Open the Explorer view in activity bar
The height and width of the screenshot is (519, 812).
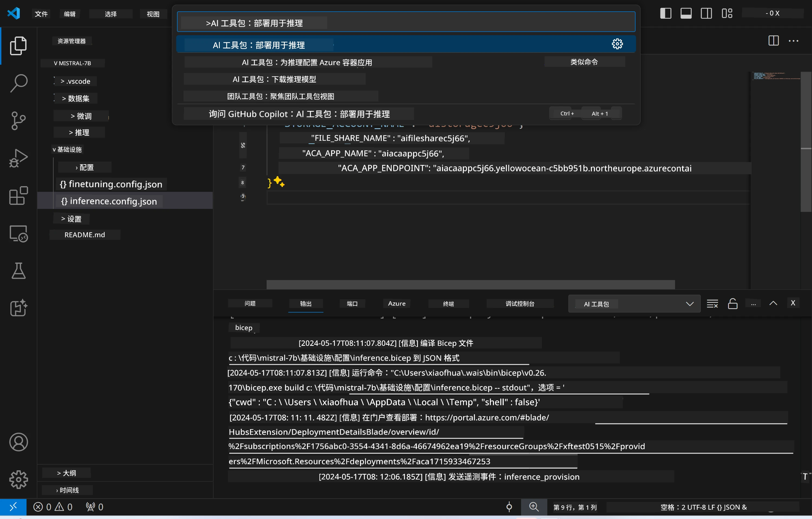pyautogui.click(x=18, y=45)
